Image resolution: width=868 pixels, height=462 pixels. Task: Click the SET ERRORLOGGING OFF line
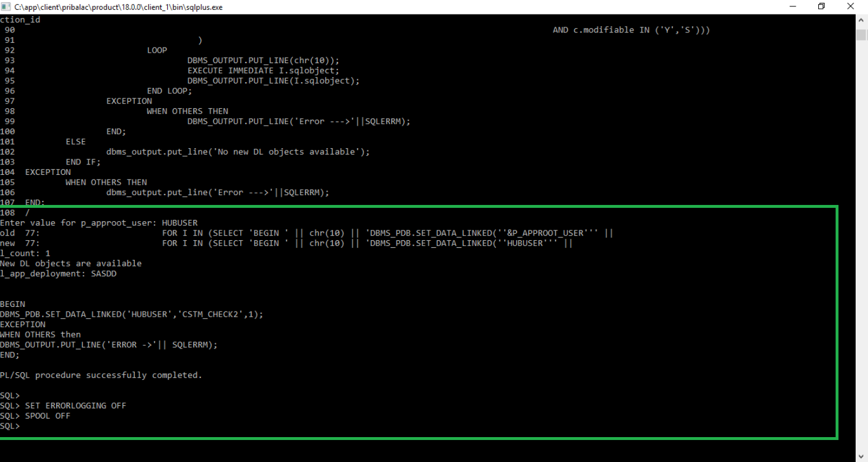[x=75, y=405]
